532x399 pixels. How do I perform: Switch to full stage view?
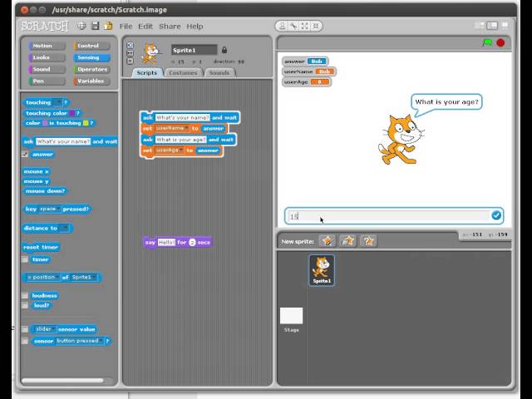(492, 26)
